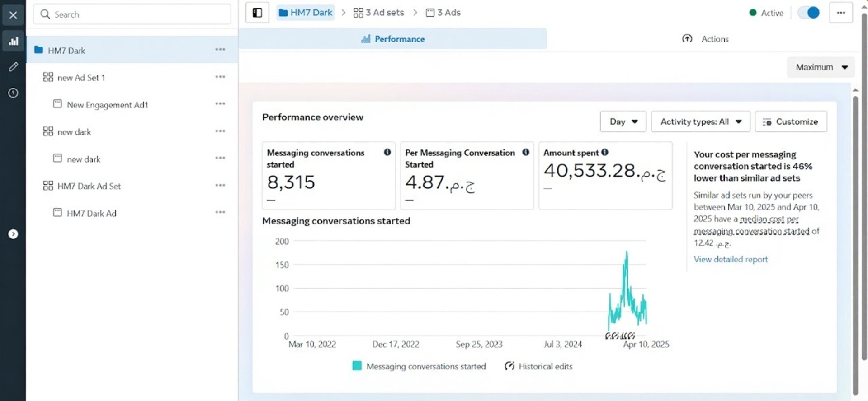Viewport: 868px width, 401px height.
Task: Show info for Messaging conversations started
Action: click(x=387, y=152)
